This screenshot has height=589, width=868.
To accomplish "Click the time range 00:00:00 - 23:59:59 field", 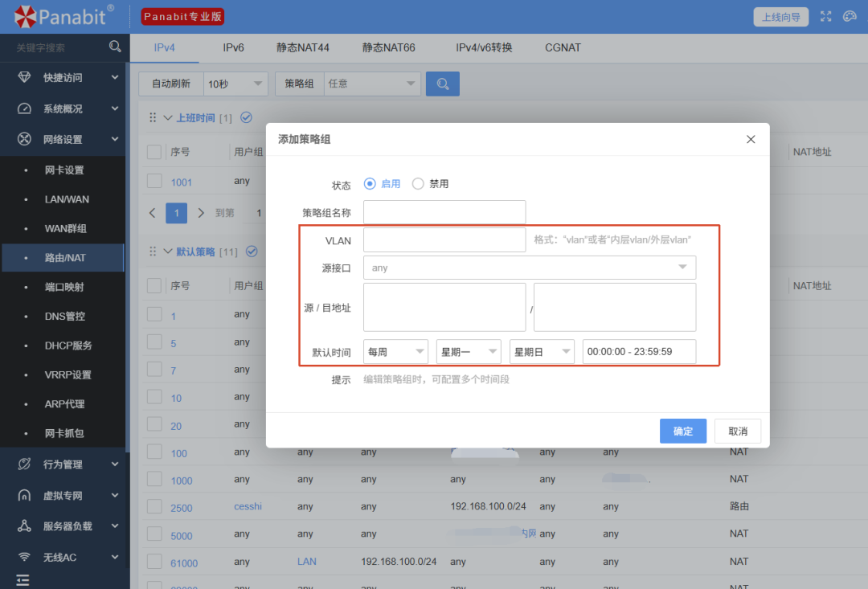I will (639, 351).
